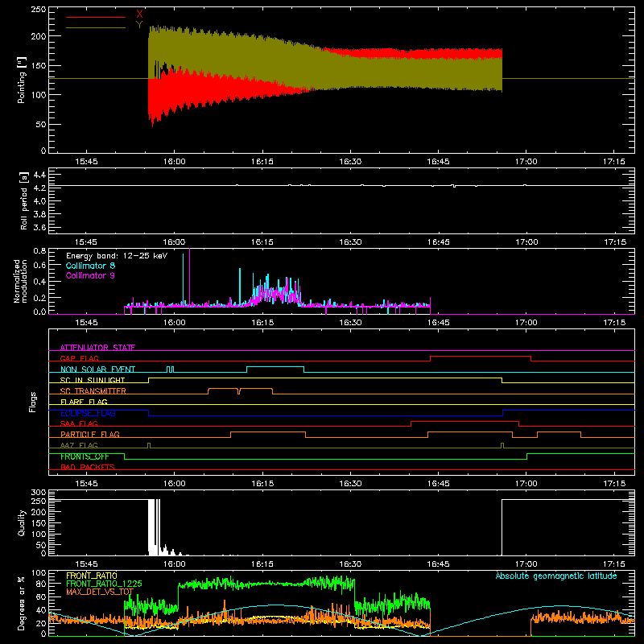This screenshot has height=644, width=644.
Task: Click the FLARE_FLAG label
Action: 84,402
